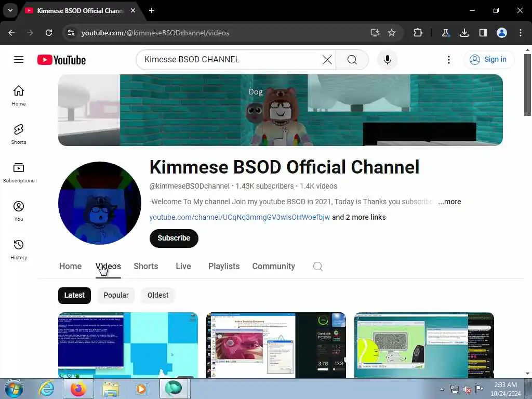Screen dimensions: 532x399
Task: Search within the channel using the magnifier
Action: point(317,267)
